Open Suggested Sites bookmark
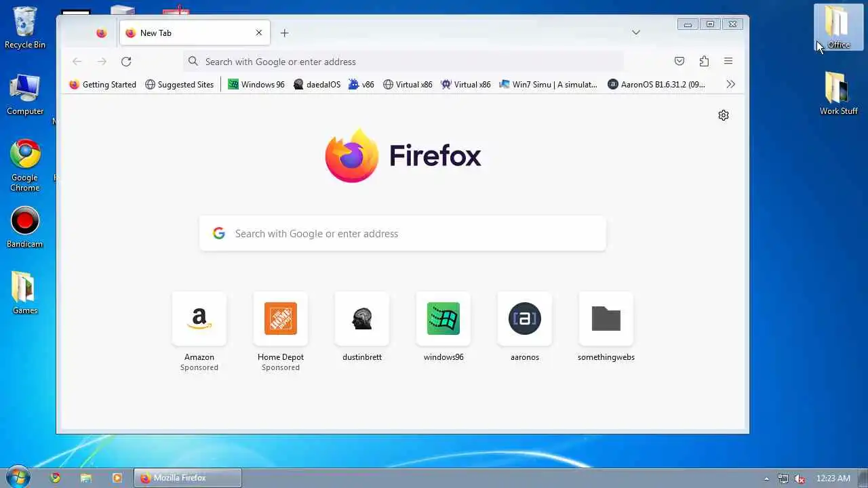Viewport: 868px width, 488px height. point(180,85)
